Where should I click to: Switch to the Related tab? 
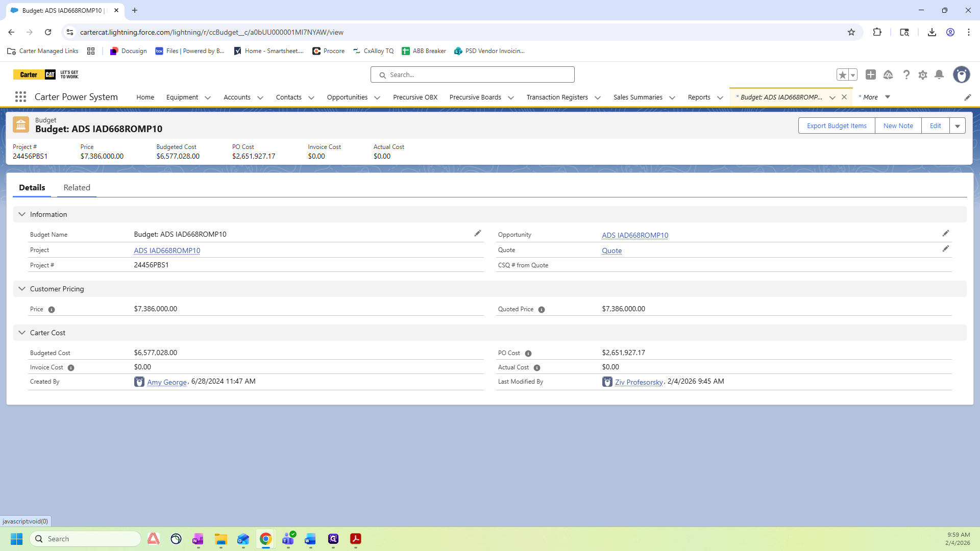(77, 188)
